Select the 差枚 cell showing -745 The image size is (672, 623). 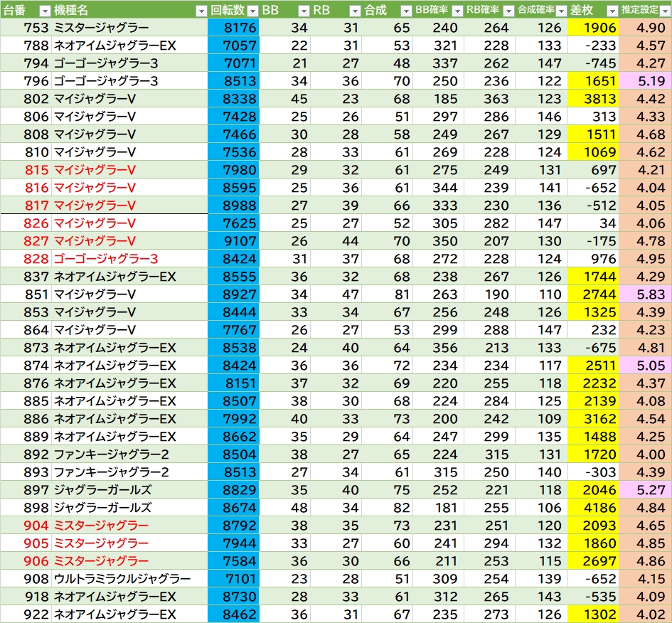594,63
